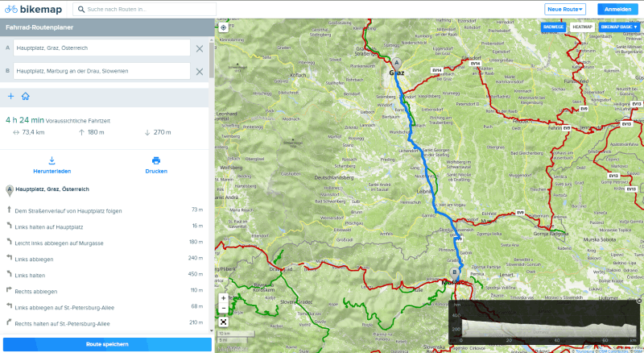Remove destination Hauptplatz, Marburg an der Drau
This screenshot has width=644, height=353.
click(200, 72)
